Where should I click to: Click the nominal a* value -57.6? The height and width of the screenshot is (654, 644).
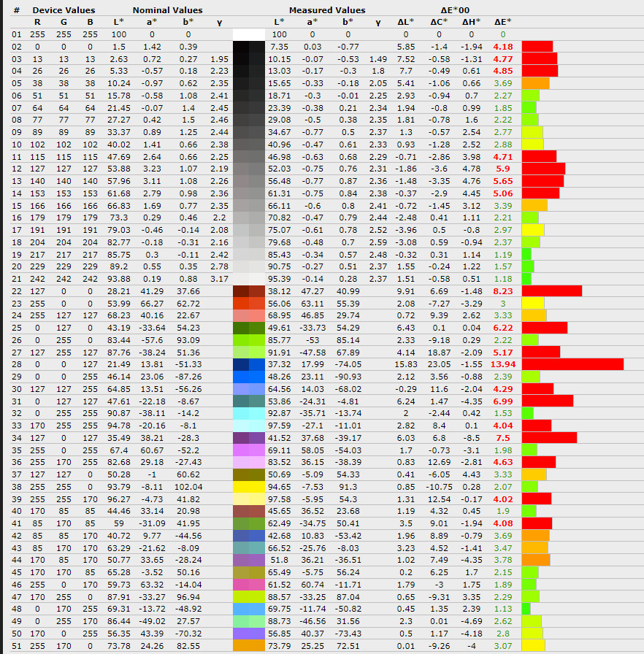point(152,340)
